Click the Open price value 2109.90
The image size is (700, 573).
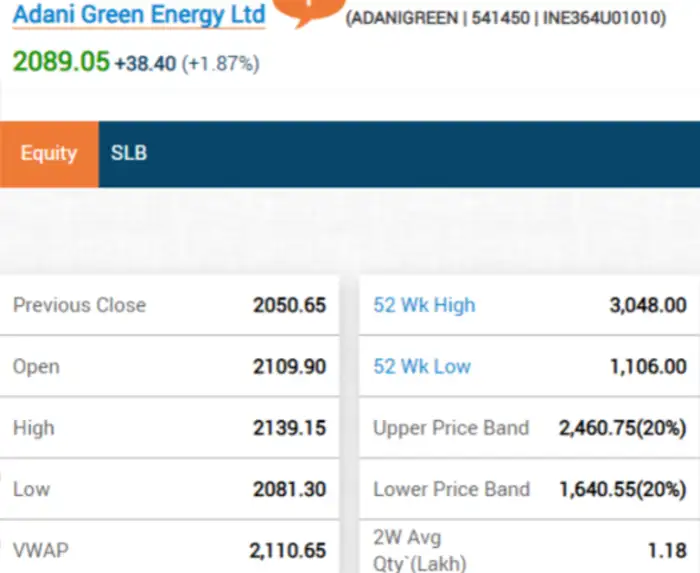[x=289, y=367]
